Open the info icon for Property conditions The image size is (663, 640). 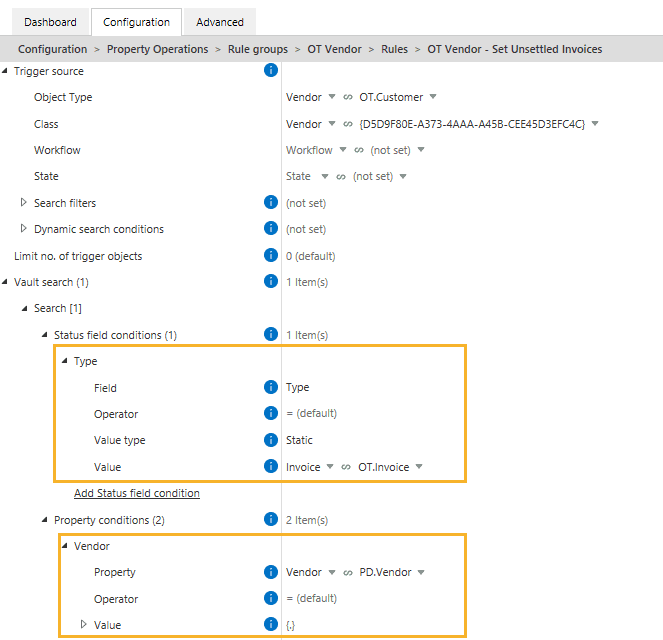[271, 519]
